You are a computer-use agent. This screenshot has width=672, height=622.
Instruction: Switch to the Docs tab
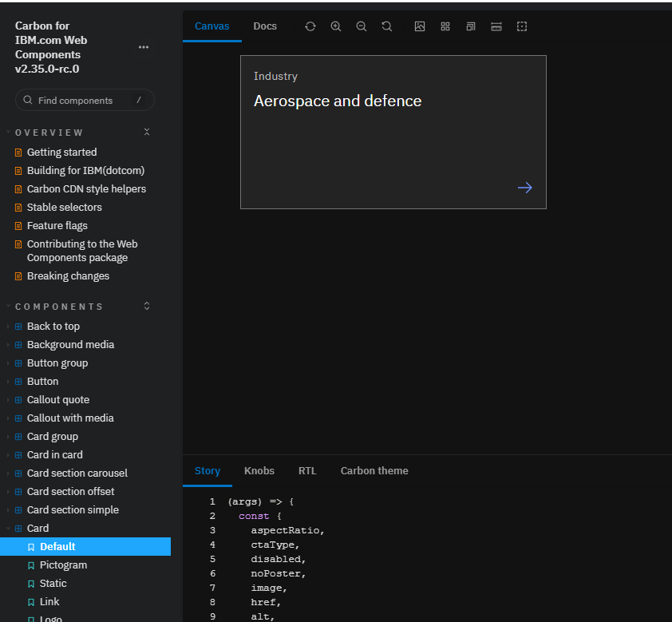(265, 26)
